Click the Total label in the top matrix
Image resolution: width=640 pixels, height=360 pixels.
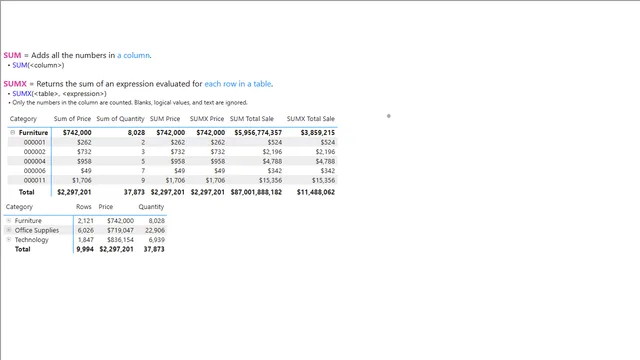coord(27,192)
